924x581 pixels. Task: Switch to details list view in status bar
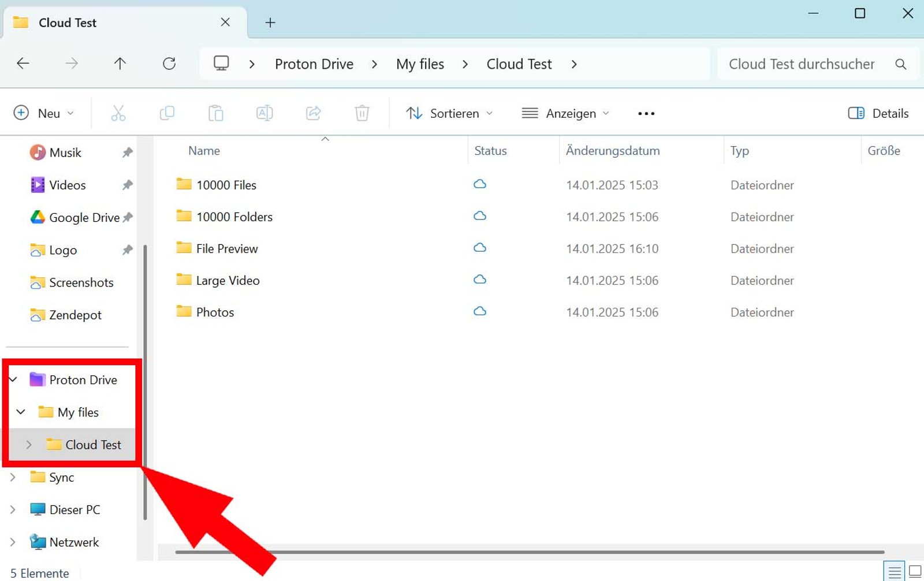[894, 572]
